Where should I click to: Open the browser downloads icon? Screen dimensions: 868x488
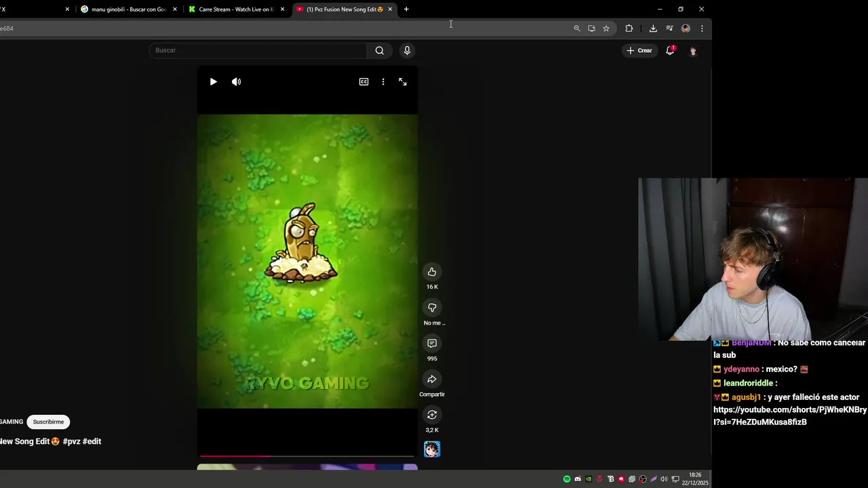pos(653,28)
